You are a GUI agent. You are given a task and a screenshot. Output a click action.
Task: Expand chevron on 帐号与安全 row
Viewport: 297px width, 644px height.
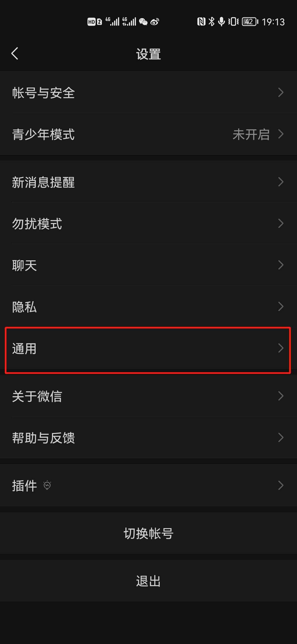click(281, 92)
